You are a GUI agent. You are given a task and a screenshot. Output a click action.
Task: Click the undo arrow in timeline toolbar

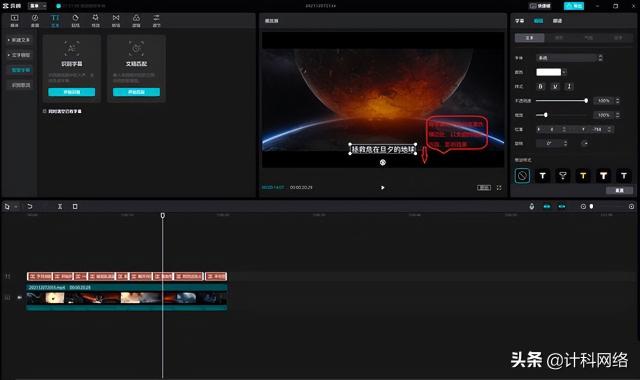[x=30, y=206]
